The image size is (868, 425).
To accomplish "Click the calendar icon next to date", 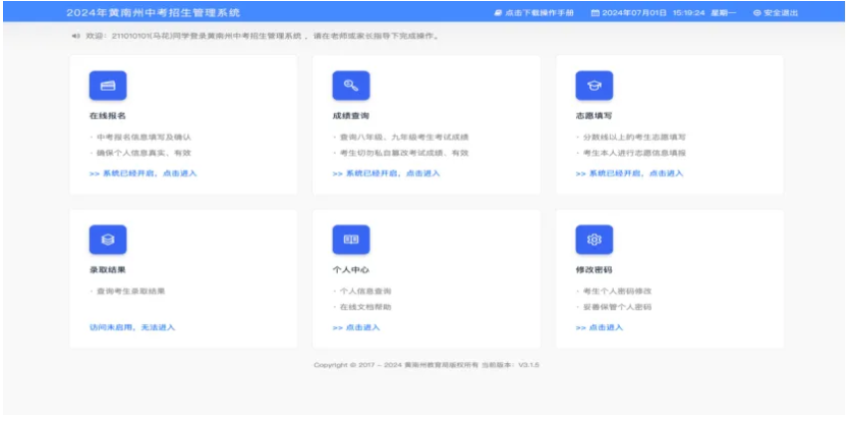I will pos(595,13).
